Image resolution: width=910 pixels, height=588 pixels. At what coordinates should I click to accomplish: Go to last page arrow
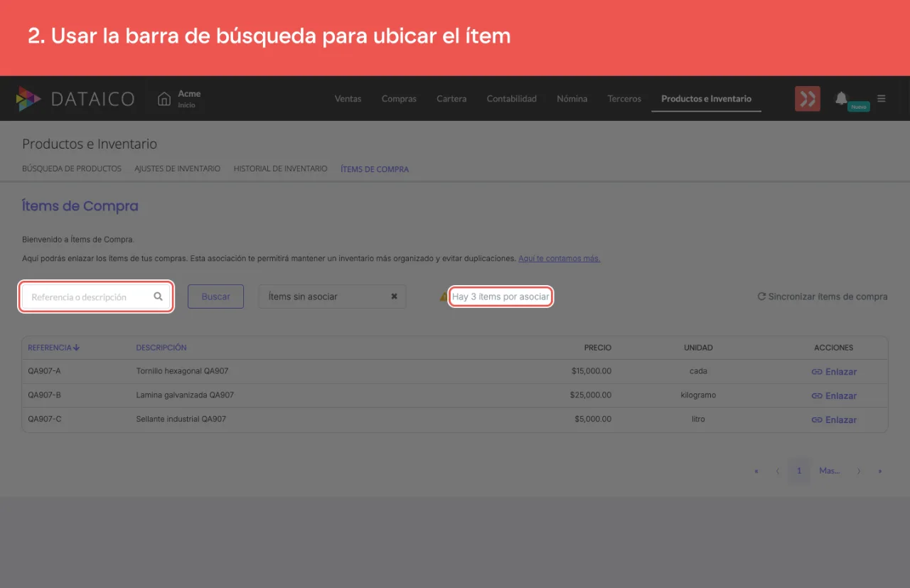click(x=880, y=471)
